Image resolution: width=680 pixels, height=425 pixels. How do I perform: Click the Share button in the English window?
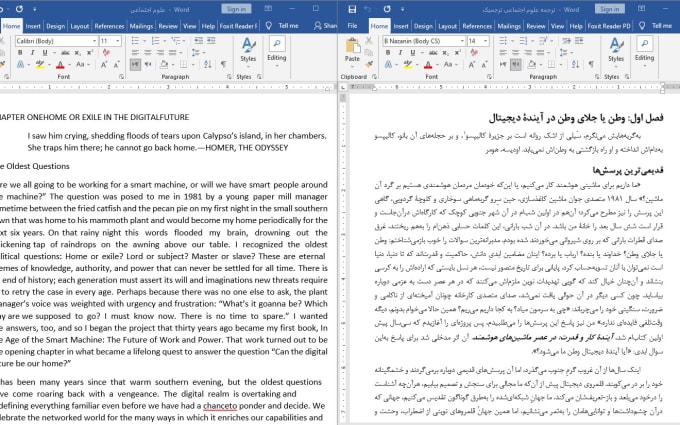click(x=326, y=26)
